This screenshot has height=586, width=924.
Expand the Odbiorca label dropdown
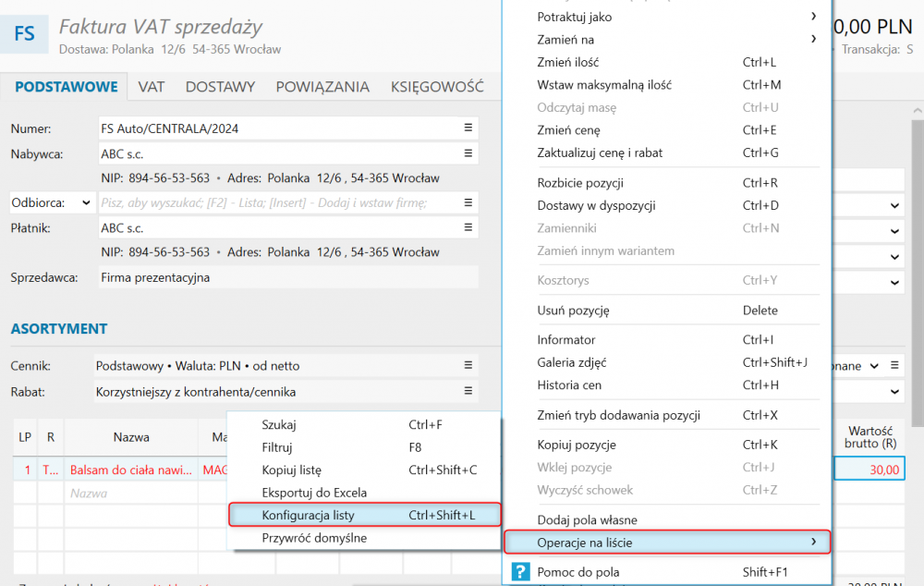click(x=87, y=202)
